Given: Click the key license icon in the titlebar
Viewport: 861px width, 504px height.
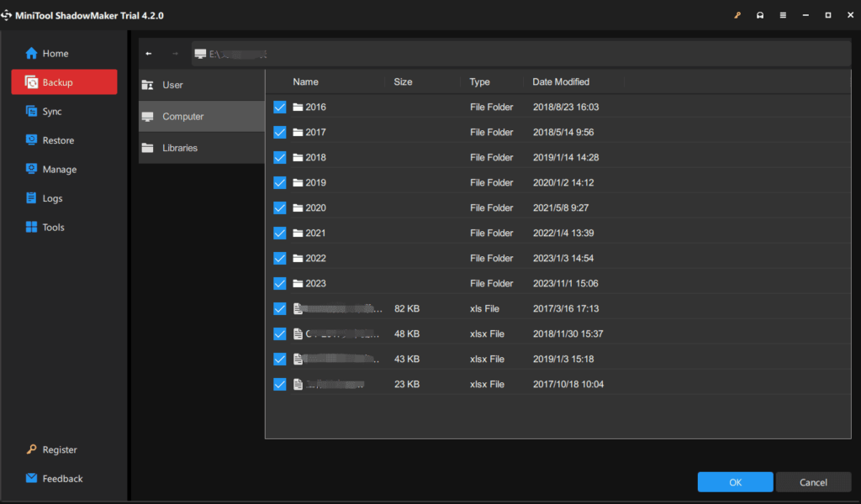Looking at the screenshot, I should point(737,14).
